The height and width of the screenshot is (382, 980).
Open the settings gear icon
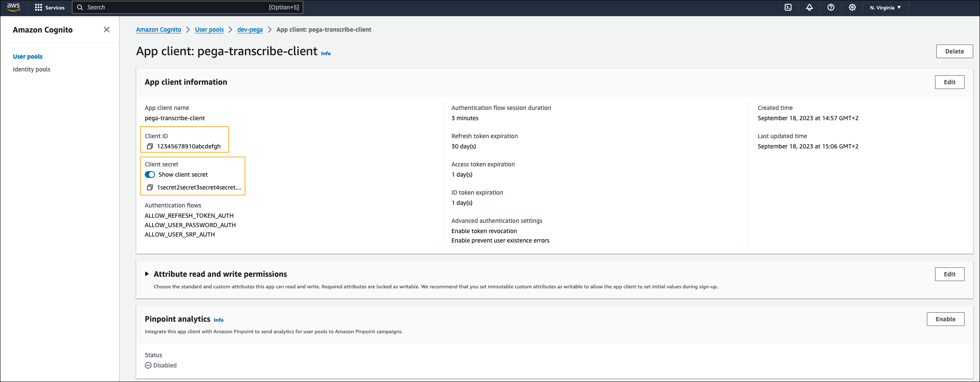coord(852,7)
